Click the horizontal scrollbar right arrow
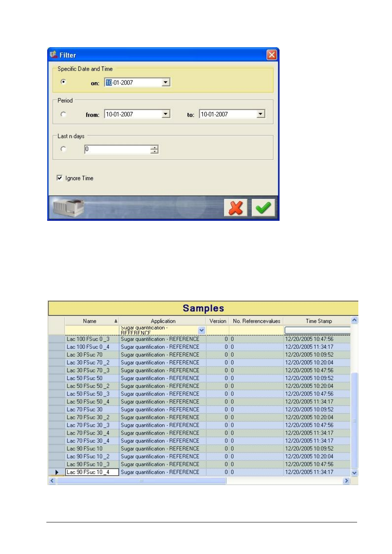This screenshot has height=554, width=392. point(346,481)
